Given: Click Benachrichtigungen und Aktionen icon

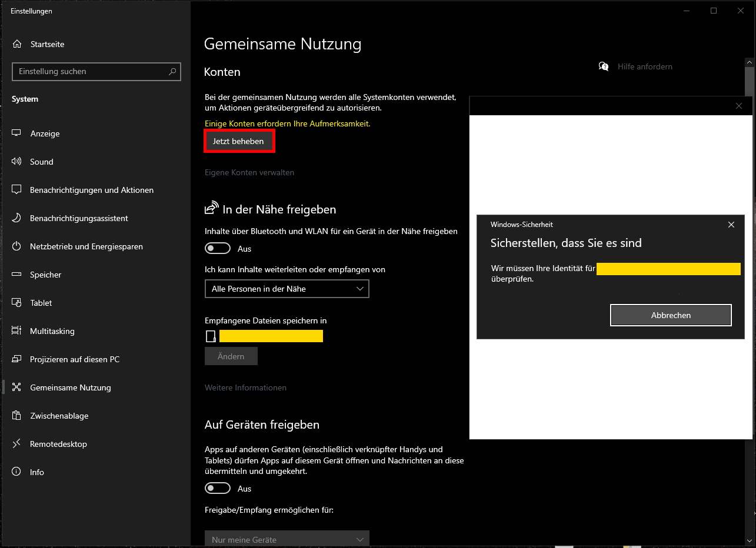Looking at the screenshot, I should pos(16,190).
